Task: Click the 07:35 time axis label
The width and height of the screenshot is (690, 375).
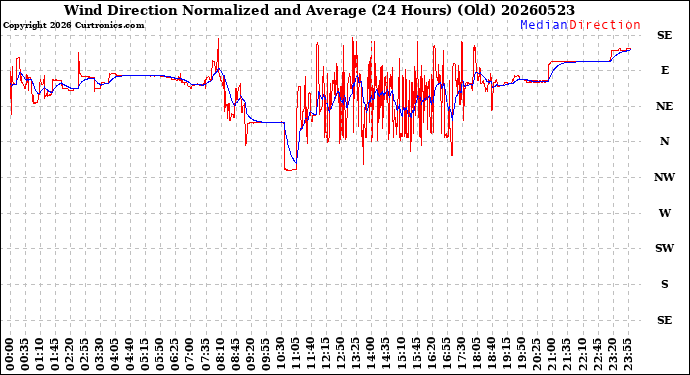Action: (205, 354)
